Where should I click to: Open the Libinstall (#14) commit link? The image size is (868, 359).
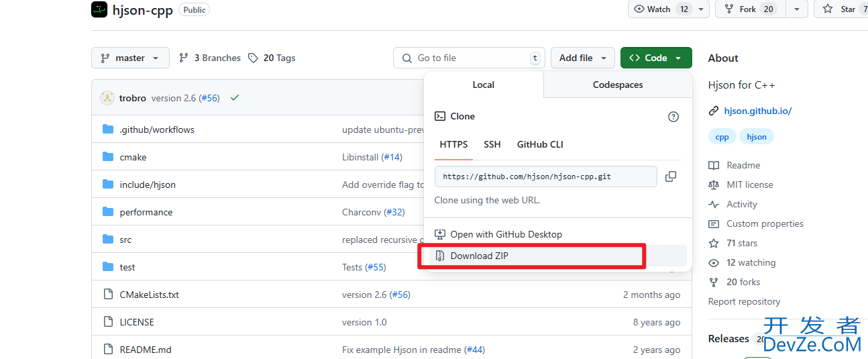(372, 157)
